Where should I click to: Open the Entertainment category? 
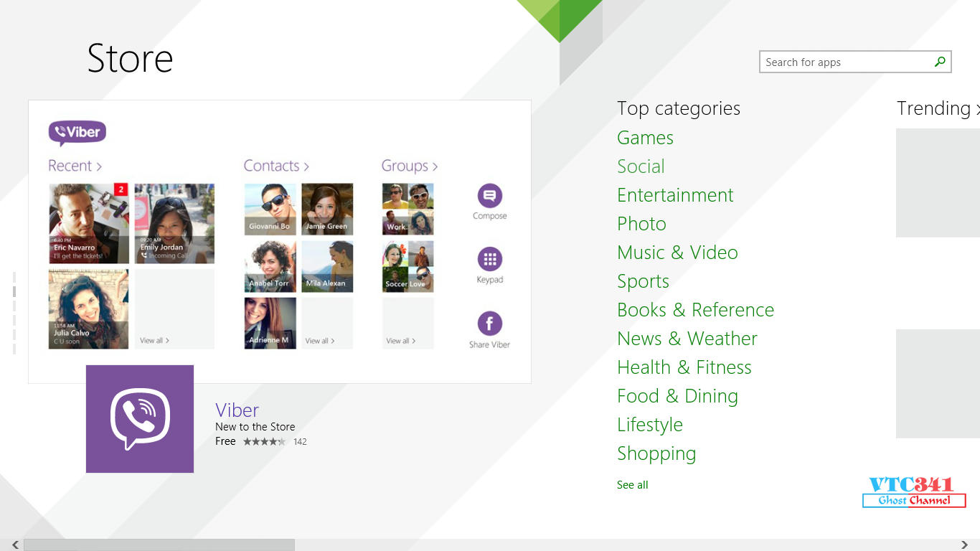675,195
